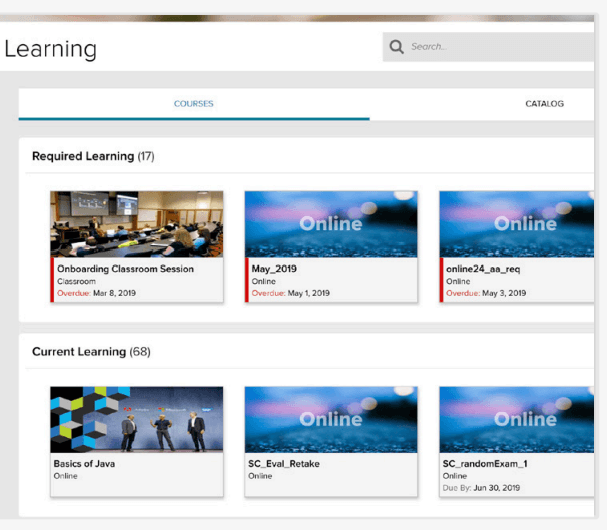Screen dimensions: 607x530
Task: Click the Basics of Java title
Action: click(84, 464)
